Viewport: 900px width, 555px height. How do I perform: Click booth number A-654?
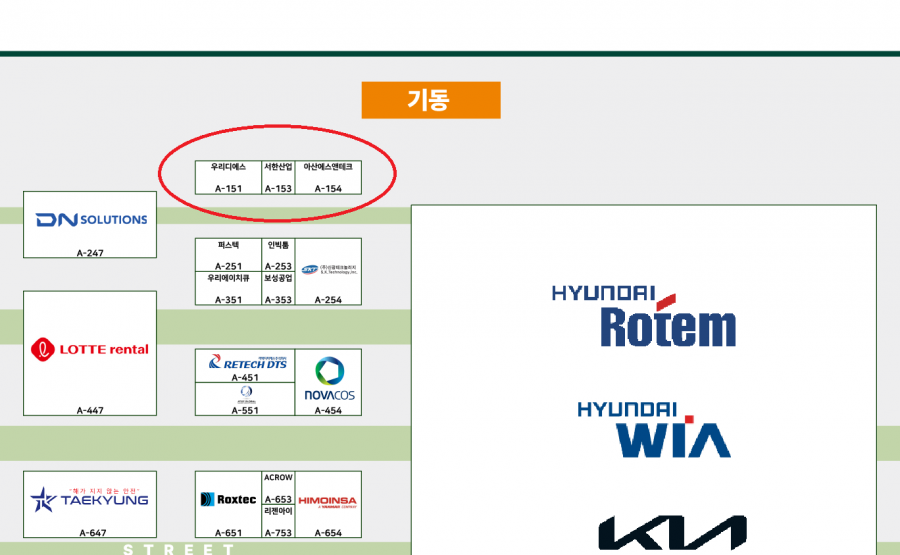[x=328, y=533]
